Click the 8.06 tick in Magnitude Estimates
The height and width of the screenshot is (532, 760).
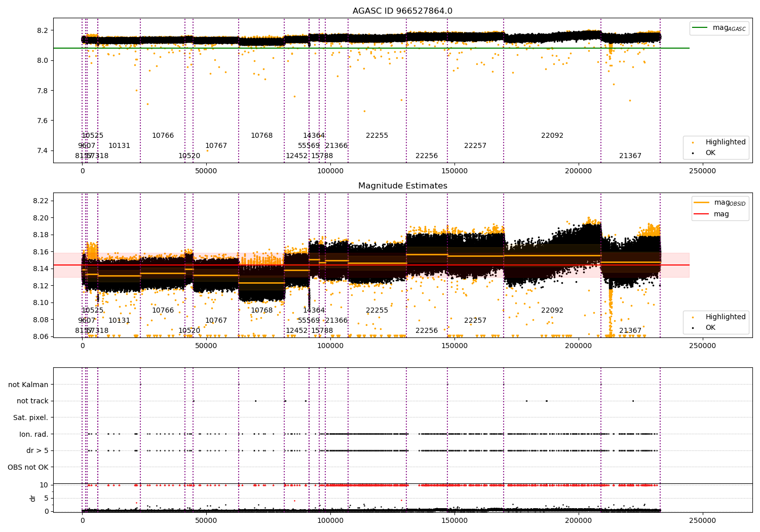(x=41, y=336)
